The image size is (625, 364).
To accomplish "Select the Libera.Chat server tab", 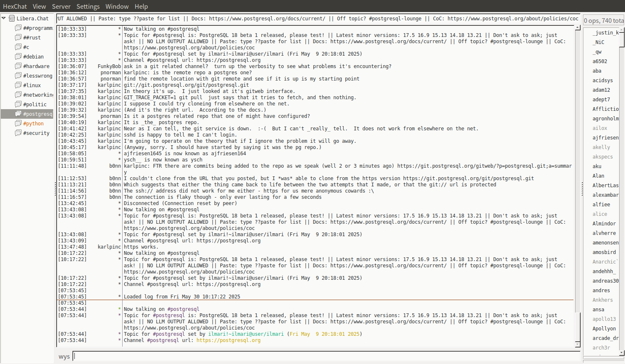I will tap(32, 18).
